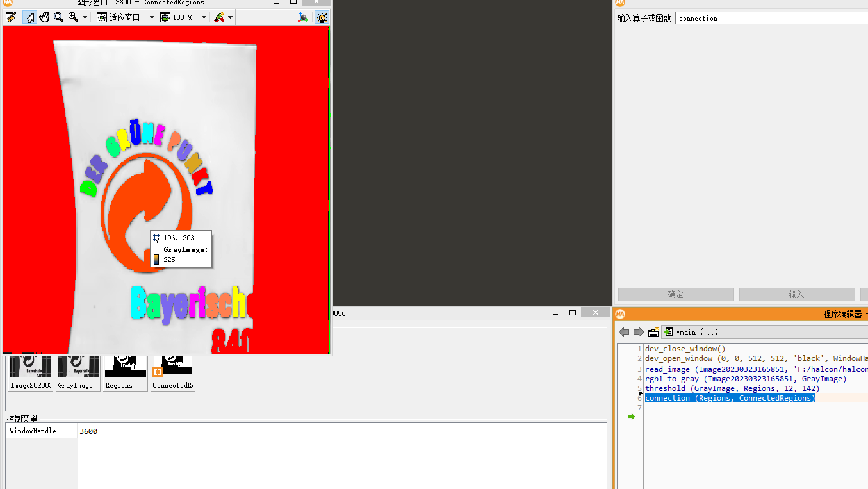Select the pointer selection tool
868x489 pixels.
(29, 17)
